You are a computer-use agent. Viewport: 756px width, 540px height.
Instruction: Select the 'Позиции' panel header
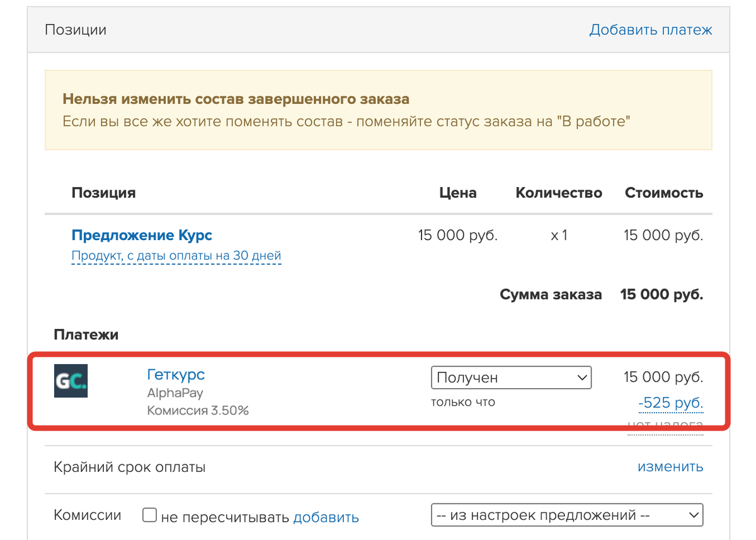[x=76, y=30]
